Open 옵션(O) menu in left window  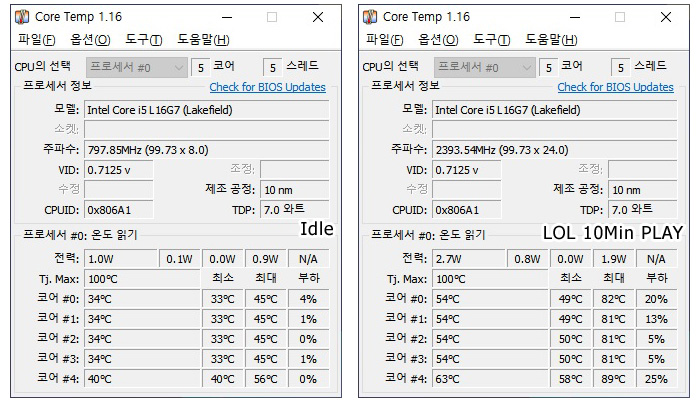(x=90, y=40)
